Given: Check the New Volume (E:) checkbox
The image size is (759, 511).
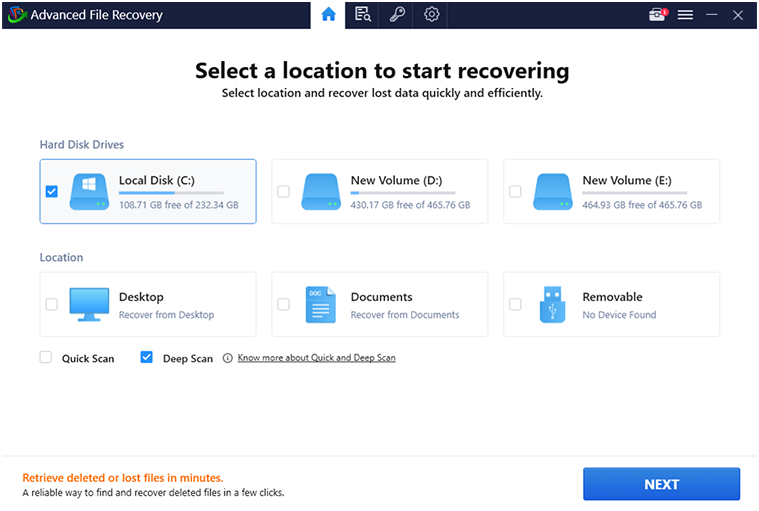Looking at the screenshot, I should point(515,192).
